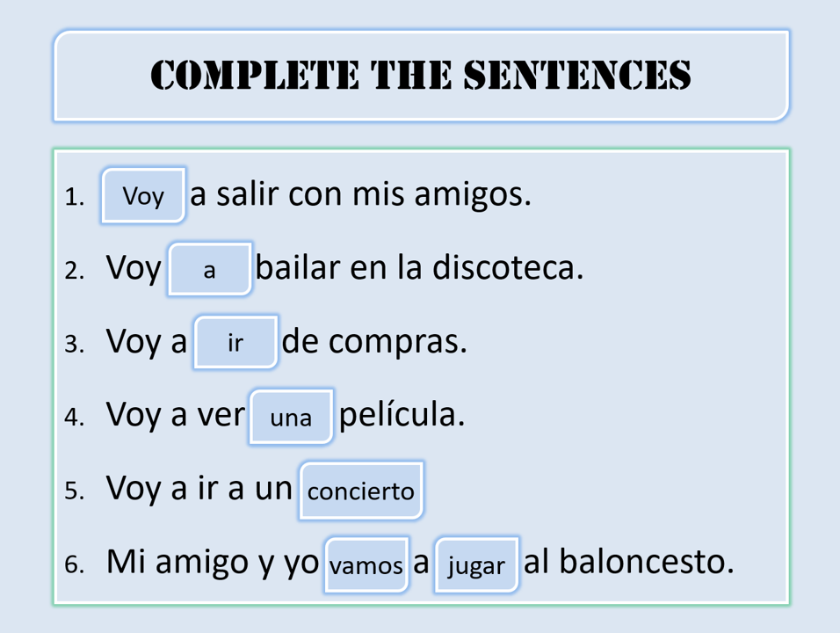Click the 'Voy' answer box in sentence 1
Image resolution: width=840 pixels, height=633 pixels.
tap(143, 195)
